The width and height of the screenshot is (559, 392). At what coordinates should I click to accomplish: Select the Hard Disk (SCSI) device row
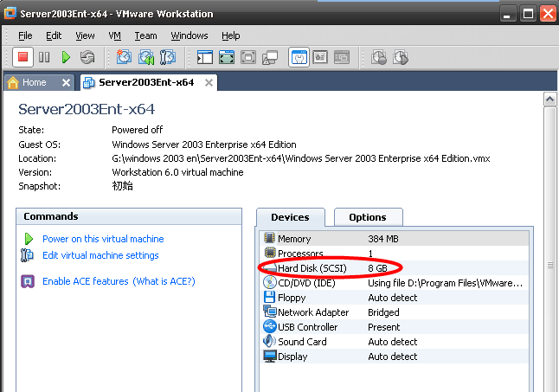pyautogui.click(x=394, y=268)
